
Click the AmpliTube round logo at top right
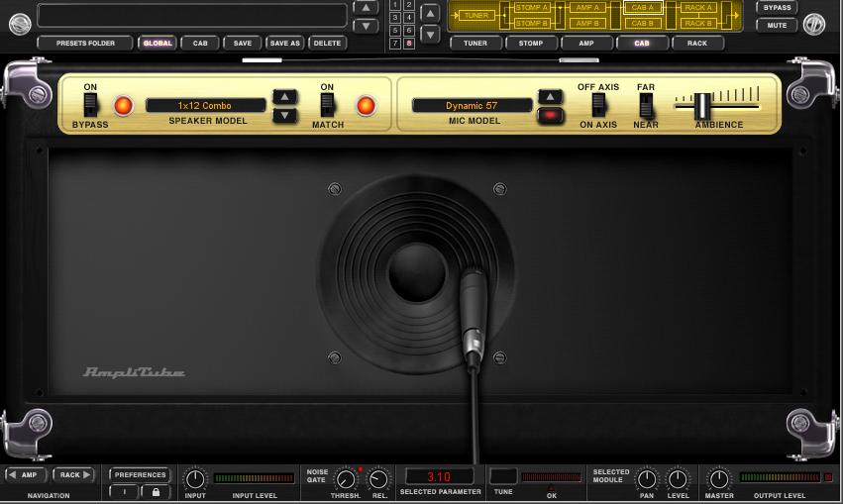click(814, 24)
